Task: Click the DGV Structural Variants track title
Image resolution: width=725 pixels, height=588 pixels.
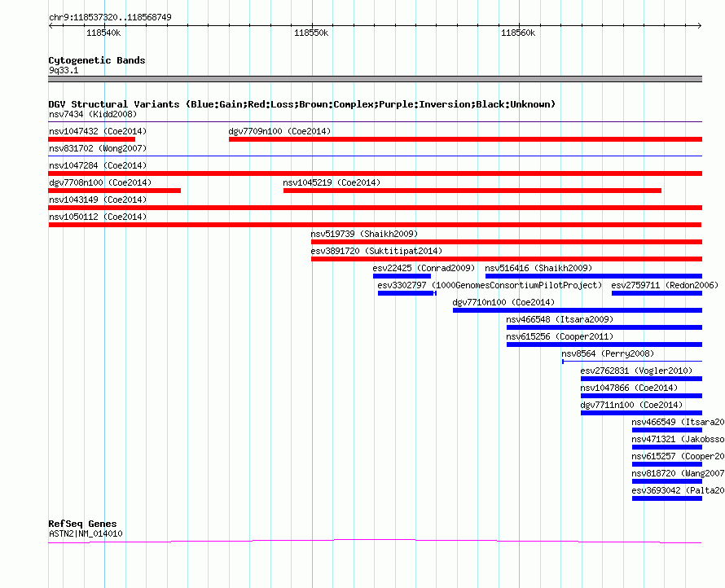Action: (x=301, y=104)
